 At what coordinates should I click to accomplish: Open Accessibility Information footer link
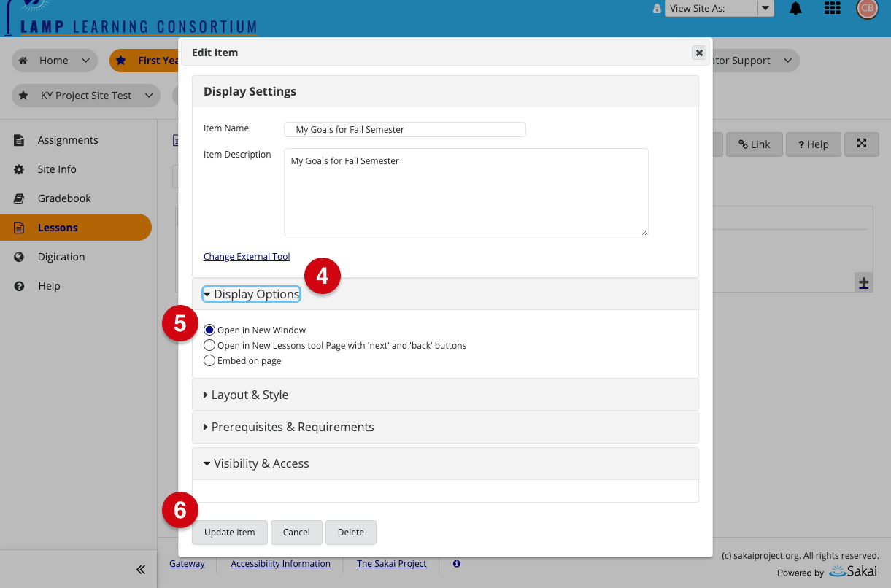281,564
